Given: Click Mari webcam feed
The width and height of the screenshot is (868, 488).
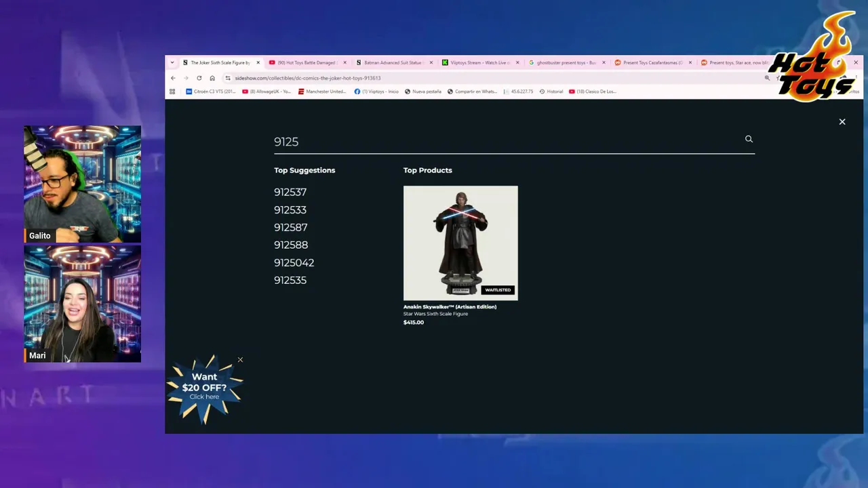Looking at the screenshot, I should click(x=83, y=304).
